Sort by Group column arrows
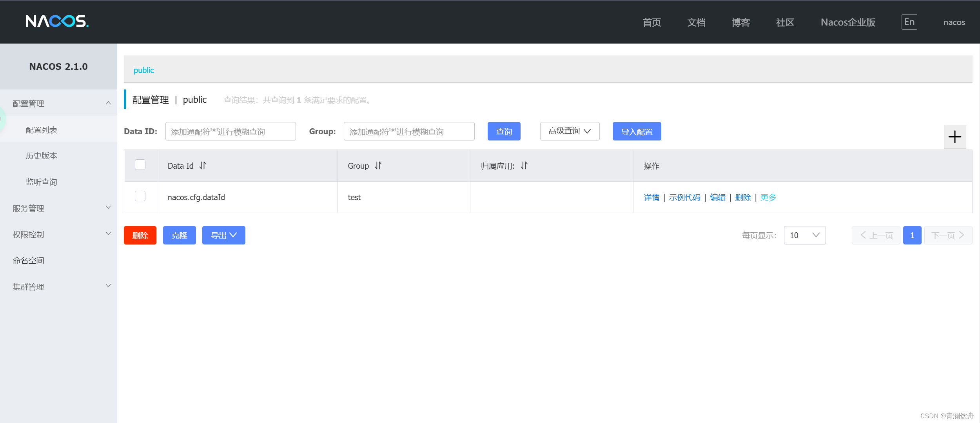Image resolution: width=980 pixels, height=423 pixels. tap(378, 166)
